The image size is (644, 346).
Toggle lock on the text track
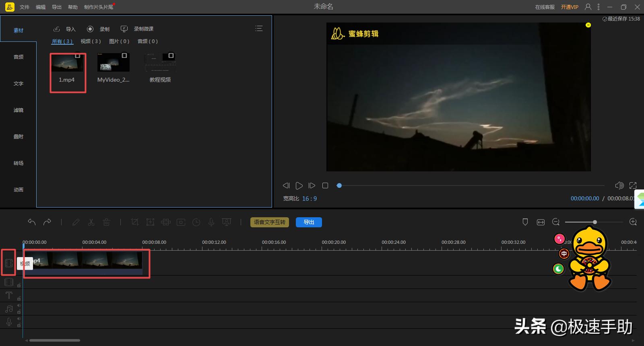pos(19,298)
